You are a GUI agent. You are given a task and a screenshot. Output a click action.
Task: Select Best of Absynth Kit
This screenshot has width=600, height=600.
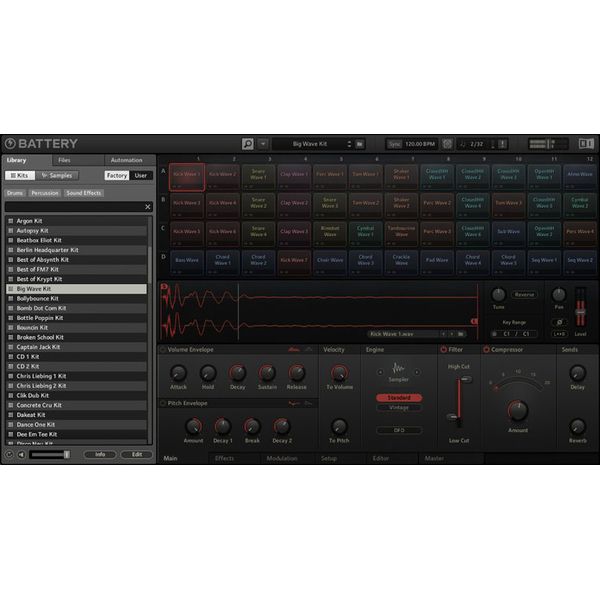coord(77,260)
